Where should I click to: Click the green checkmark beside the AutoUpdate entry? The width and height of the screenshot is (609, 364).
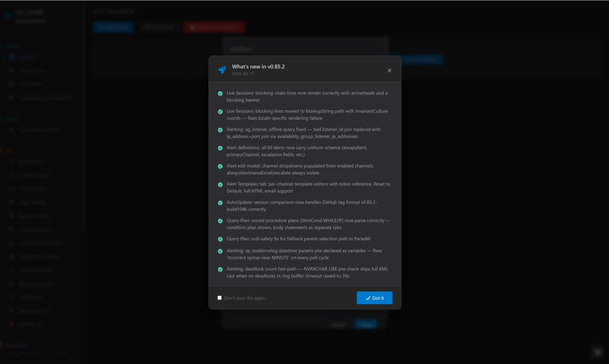(220, 202)
